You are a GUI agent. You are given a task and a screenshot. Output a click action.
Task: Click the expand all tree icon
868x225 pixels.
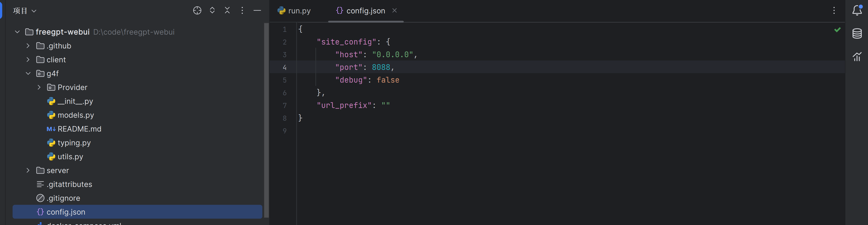(x=212, y=10)
